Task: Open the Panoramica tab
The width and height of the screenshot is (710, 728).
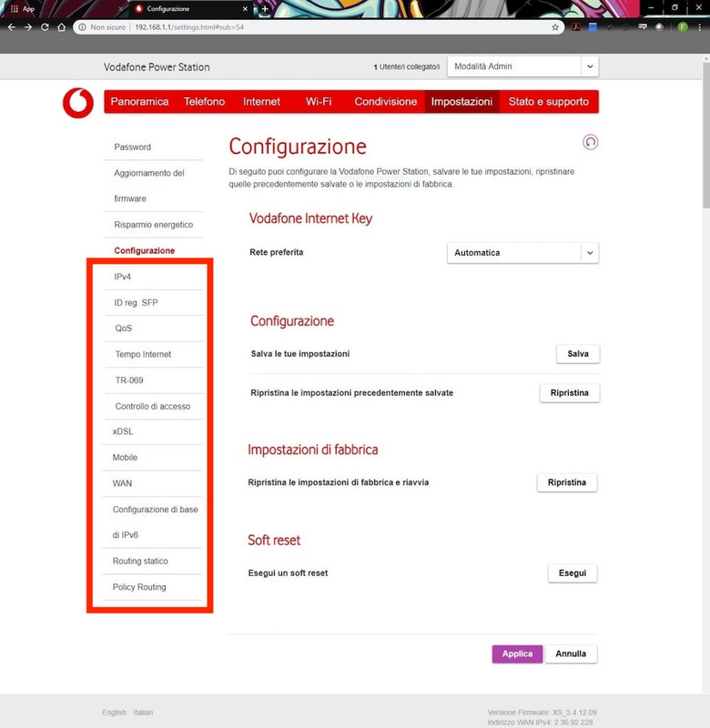Action: (139, 102)
